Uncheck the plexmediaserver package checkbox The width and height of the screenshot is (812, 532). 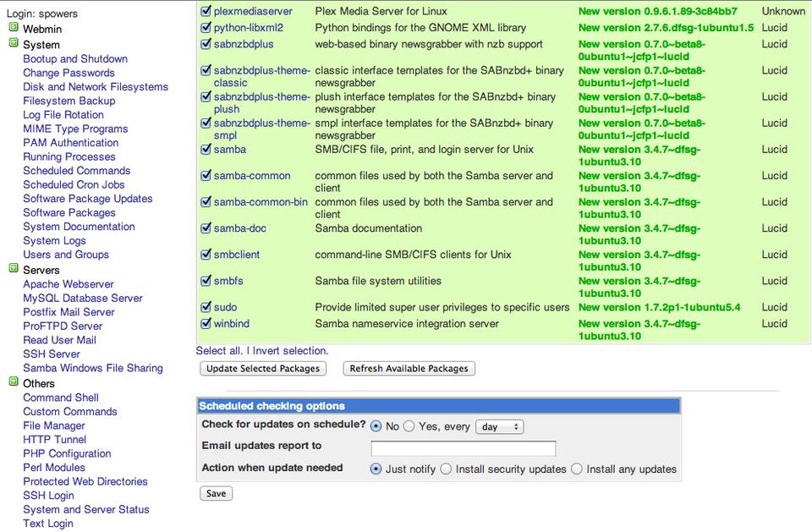pyautogui.click(x=206, y=12)
